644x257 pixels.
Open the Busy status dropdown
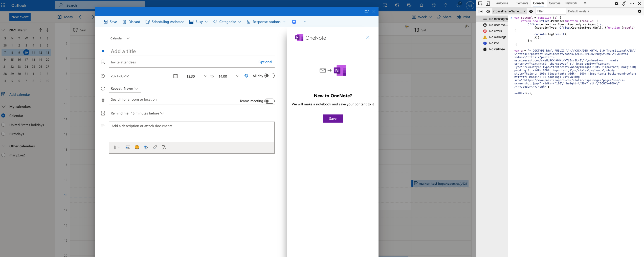point(198,22)
